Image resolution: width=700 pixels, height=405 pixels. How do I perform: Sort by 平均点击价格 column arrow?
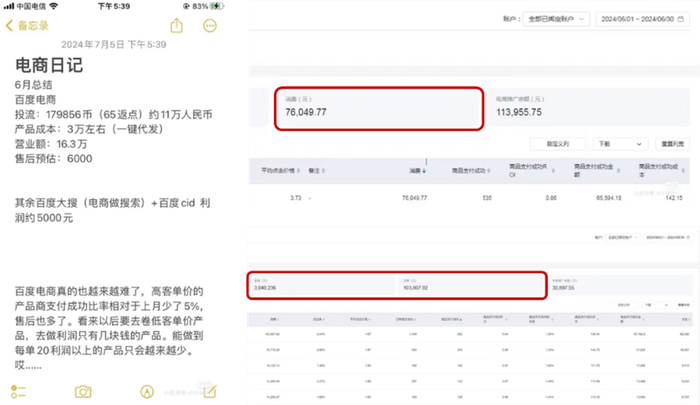(x=298, y=171)
